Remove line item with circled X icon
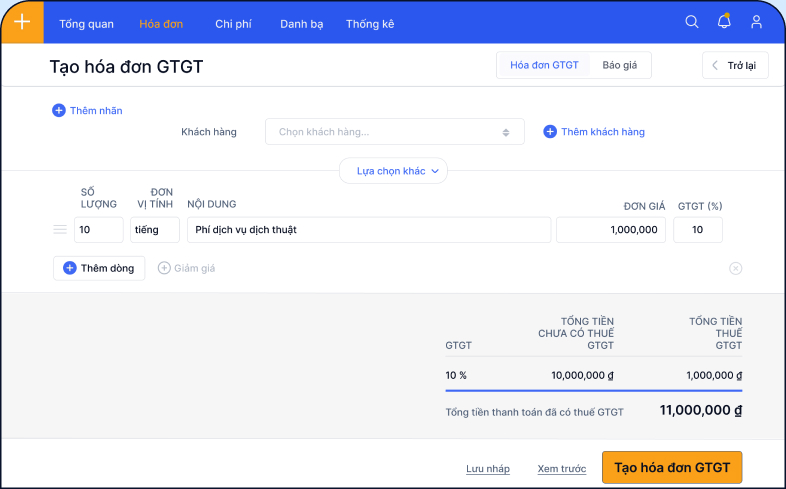The height and width of the screenshot is (489, 786). coord(736,268)
